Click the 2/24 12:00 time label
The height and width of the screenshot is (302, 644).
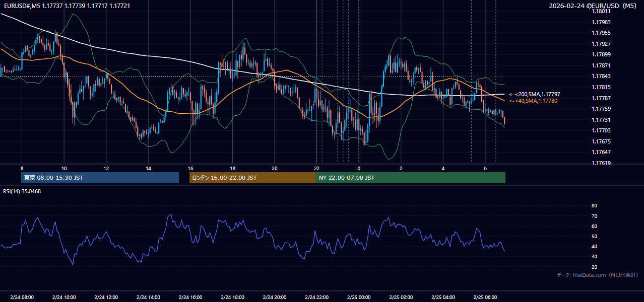[x=106, y=297]
